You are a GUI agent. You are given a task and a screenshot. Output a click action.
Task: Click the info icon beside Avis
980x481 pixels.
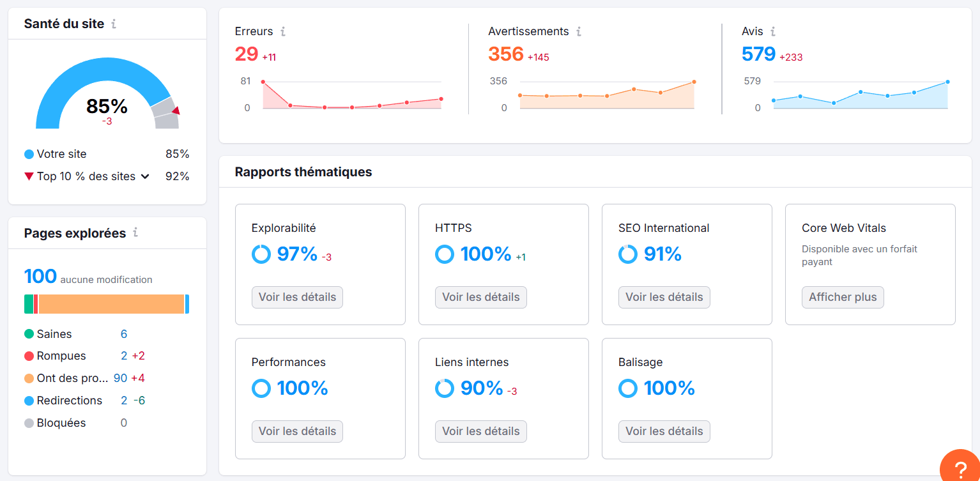[773, 31]
